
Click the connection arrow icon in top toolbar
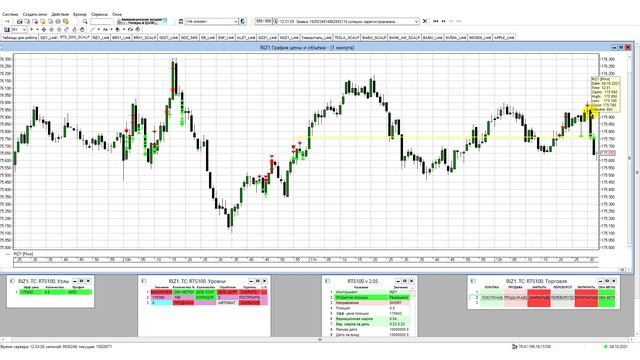[7, 21]
